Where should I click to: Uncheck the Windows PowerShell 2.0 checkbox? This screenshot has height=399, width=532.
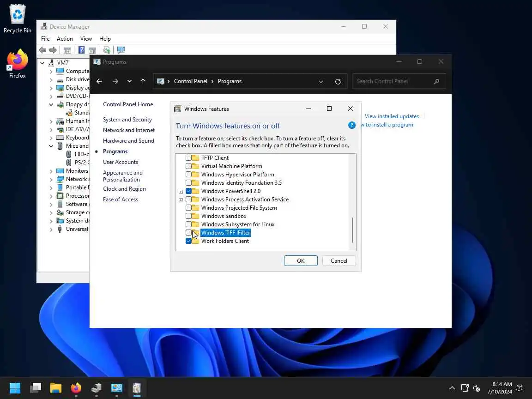[x=188, y=191]
